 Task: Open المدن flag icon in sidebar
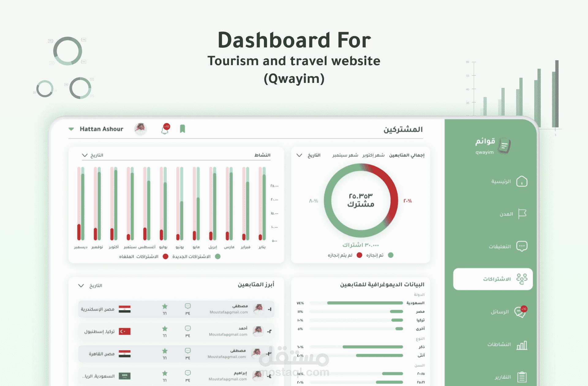[522, 214]
